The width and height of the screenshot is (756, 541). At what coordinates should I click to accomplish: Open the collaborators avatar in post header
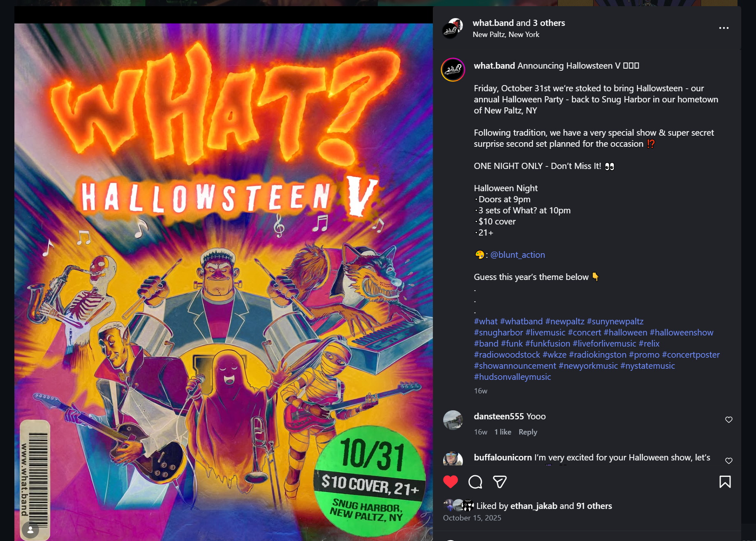(x=453, y=28)
